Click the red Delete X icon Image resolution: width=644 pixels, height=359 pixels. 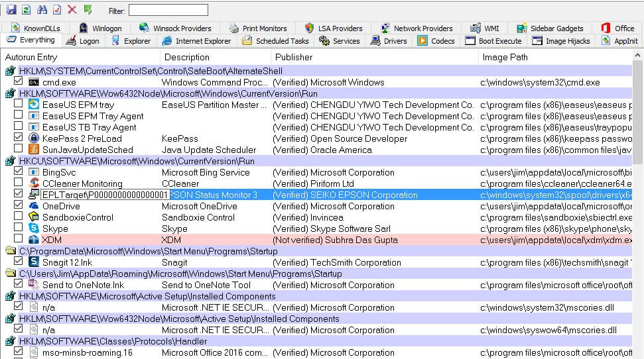72,10
